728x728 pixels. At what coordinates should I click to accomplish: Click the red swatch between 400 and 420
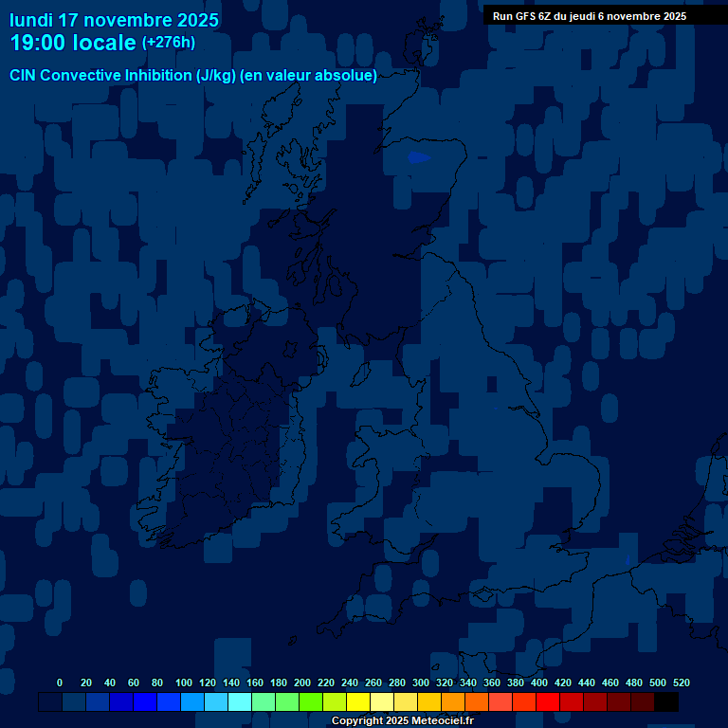547,701
